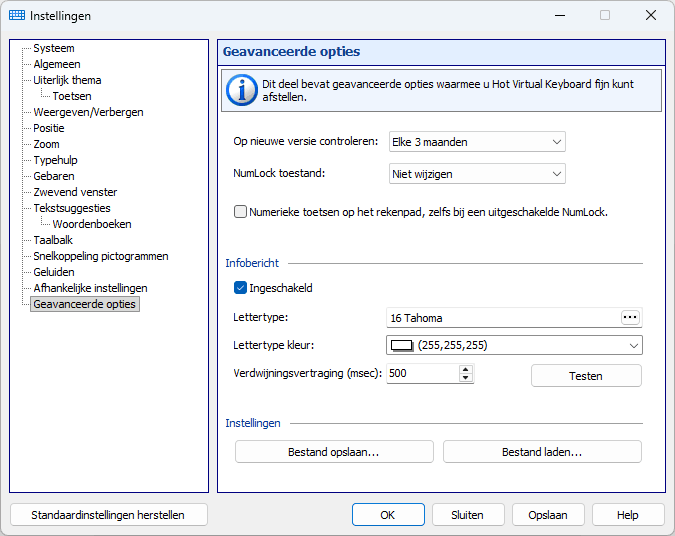Screen dimensions: 675x536
Task: Click Bestand laden... button
Action: point(542,452)
